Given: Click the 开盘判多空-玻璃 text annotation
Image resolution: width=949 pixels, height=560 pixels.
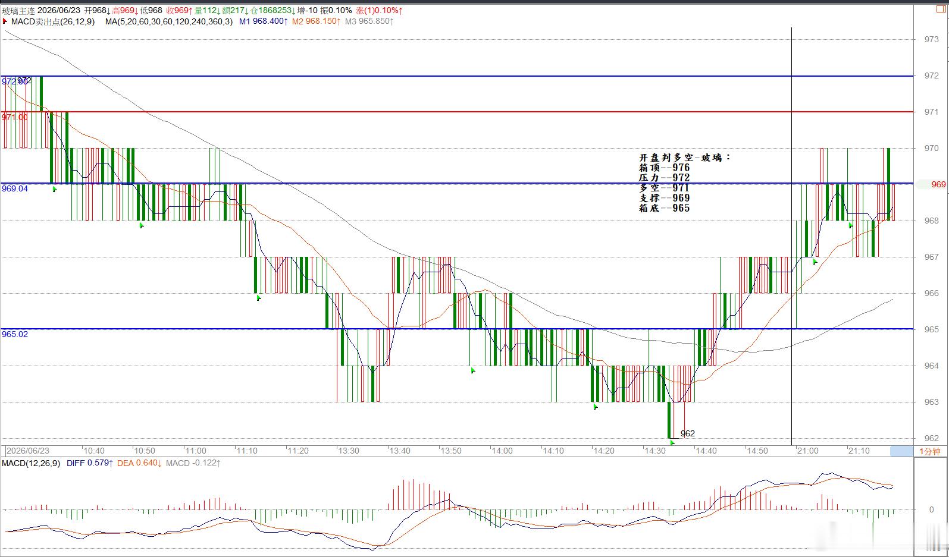Looking at the screenshot, I should click(x=685, y=158).
